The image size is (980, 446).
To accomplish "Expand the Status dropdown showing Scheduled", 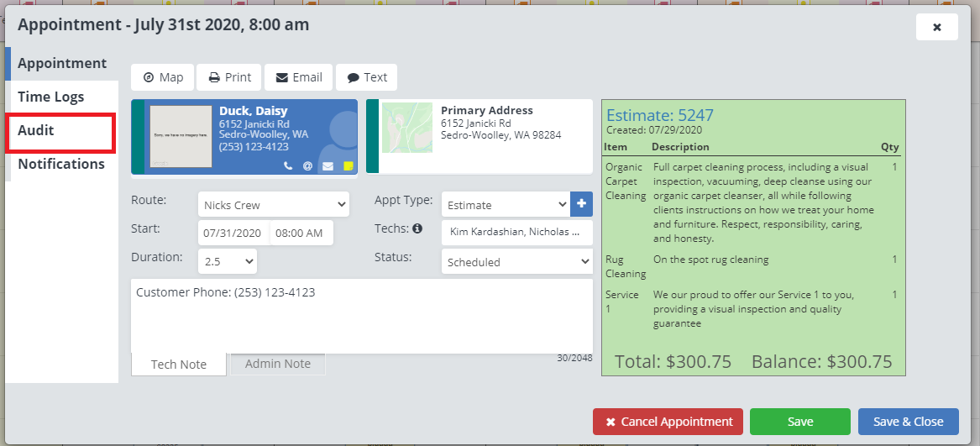I will (516, 262).
